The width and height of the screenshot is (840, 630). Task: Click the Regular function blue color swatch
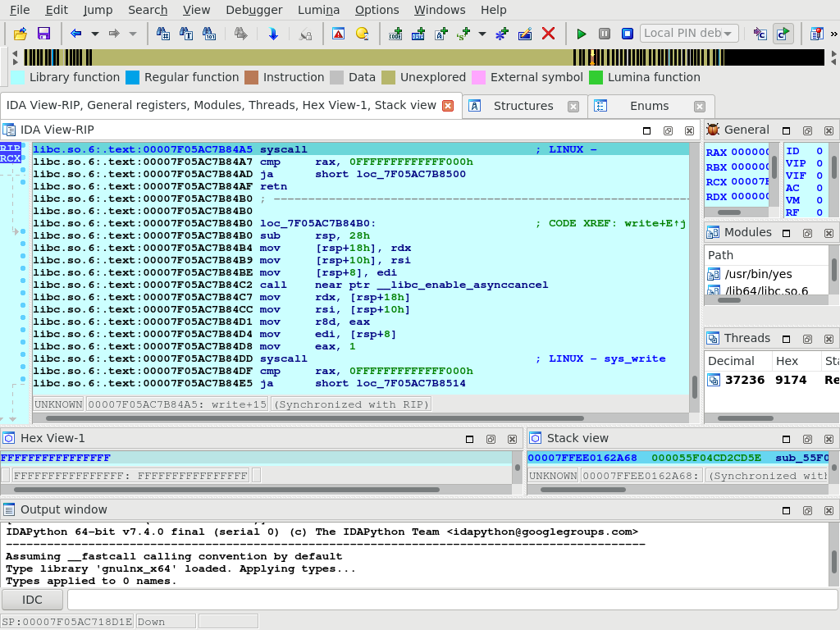coord(132,78)
